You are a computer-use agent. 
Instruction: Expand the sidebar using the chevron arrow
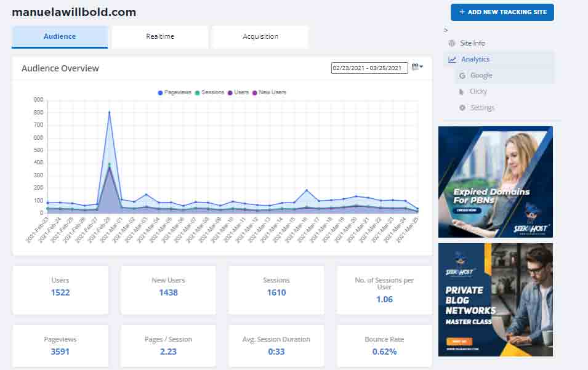click(445, 30)
